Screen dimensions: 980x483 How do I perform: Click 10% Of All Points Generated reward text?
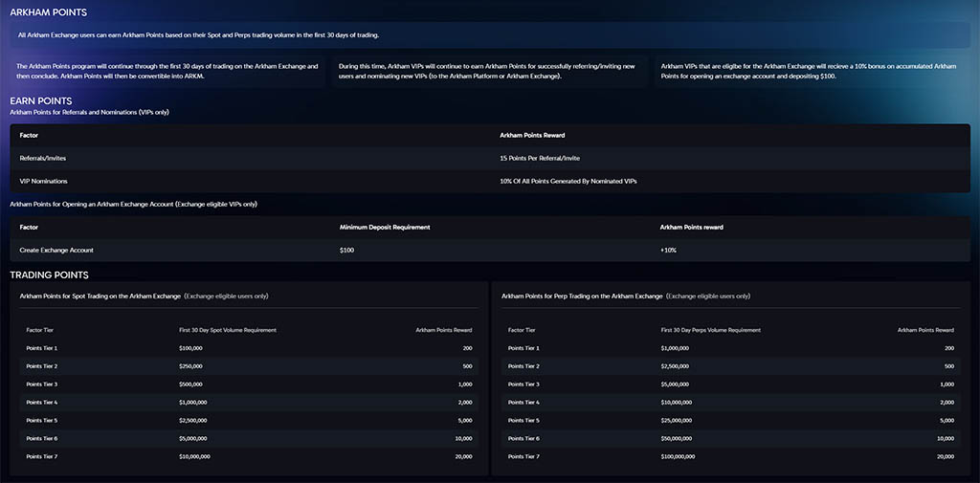tap(568, 180)
